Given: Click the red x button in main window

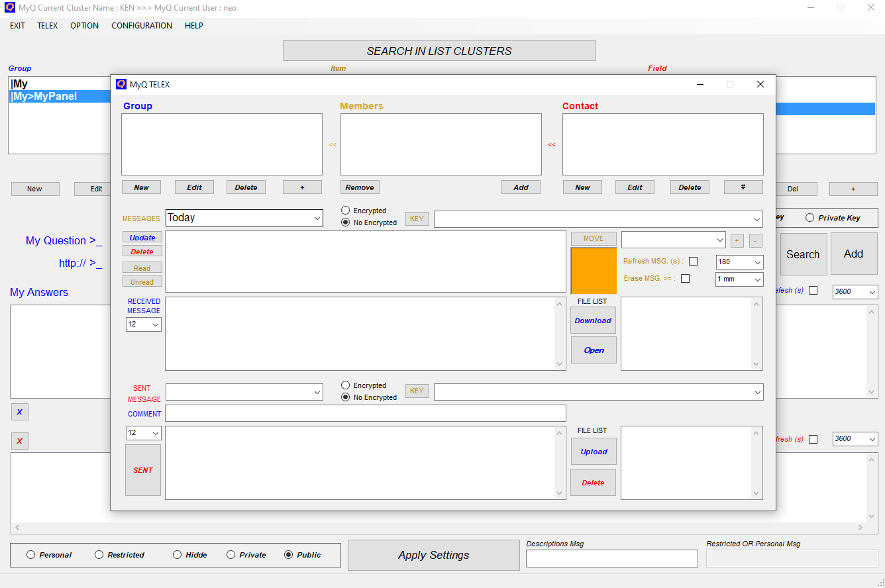Looking at the screenshot, I should pos(20,441).
